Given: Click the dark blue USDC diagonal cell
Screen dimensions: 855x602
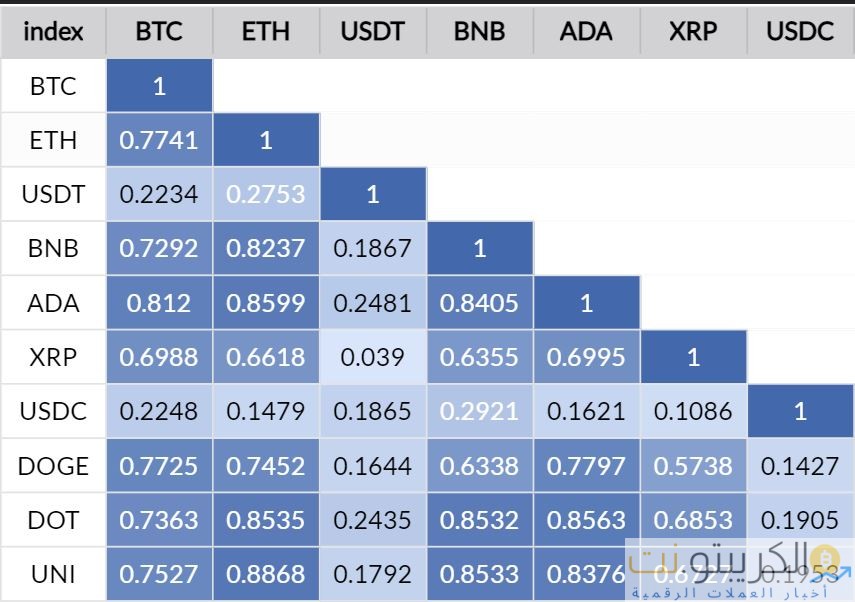Looking at the screenshot, I should coord(800,411).
